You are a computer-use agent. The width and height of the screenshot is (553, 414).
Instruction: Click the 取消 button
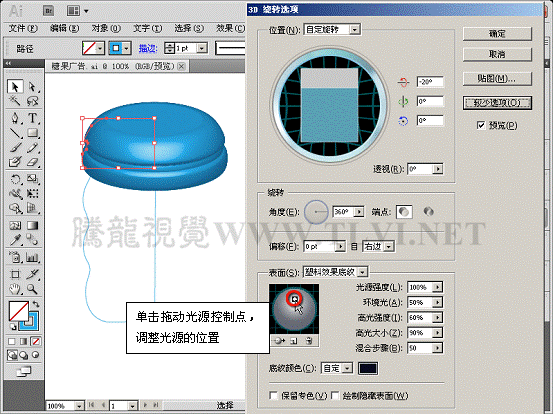click(x=497, y=54)
